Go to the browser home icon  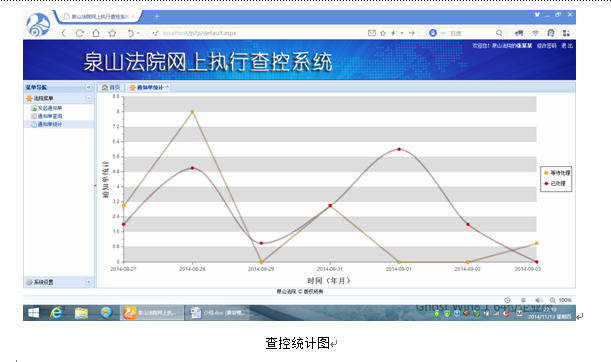pyautogui.click(x=96, y=33)
